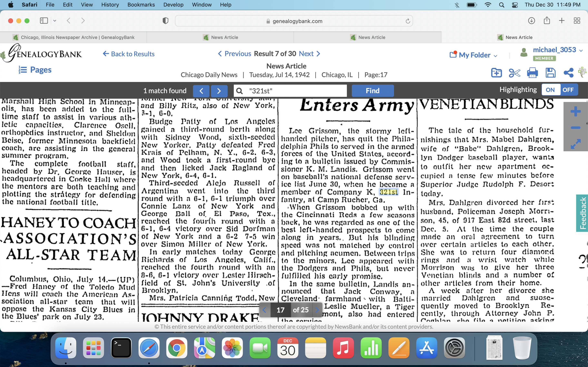The height and width of the screenshot is (367, 588).
Task: Toggle Safari sidebar button
Action: pos(44,21)
